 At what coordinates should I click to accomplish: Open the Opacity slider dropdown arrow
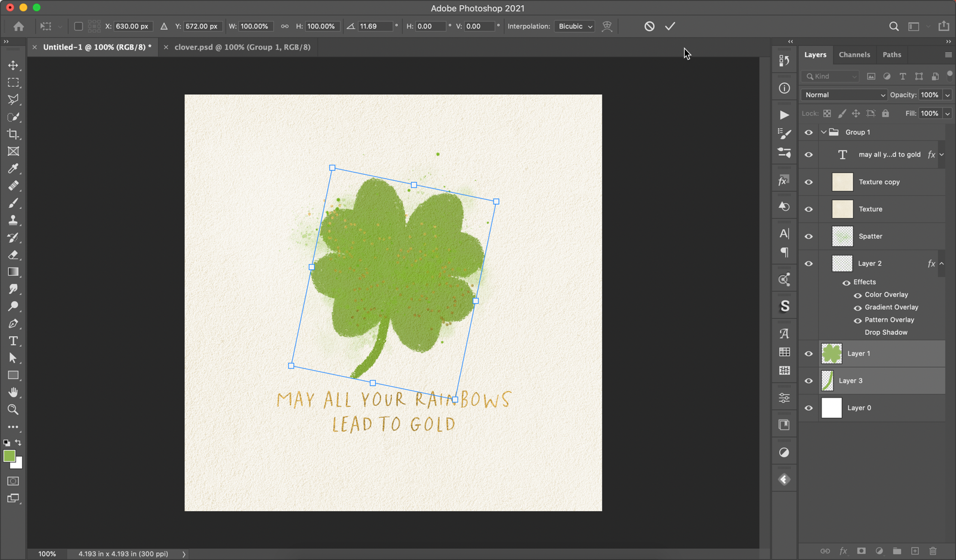947,95
